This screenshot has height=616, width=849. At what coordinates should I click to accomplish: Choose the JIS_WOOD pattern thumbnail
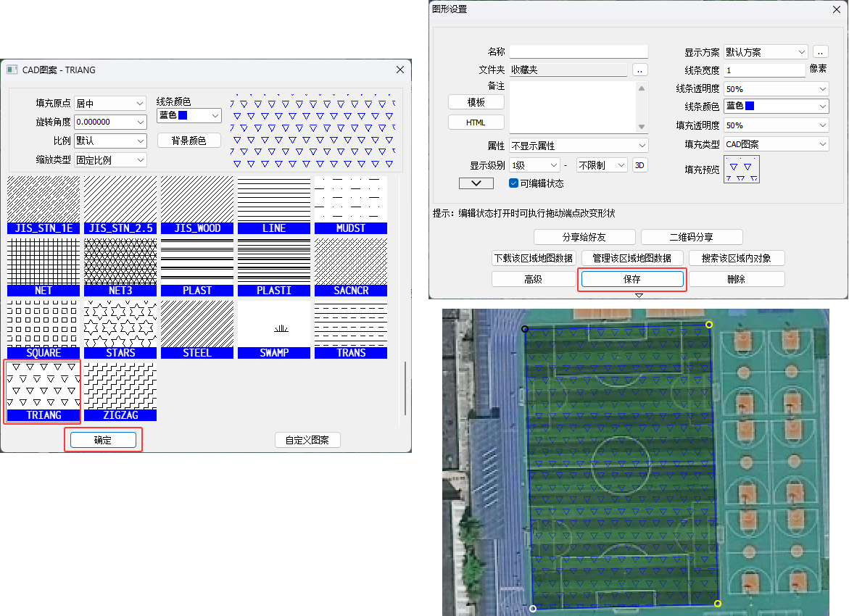click(x=197, y=204)
